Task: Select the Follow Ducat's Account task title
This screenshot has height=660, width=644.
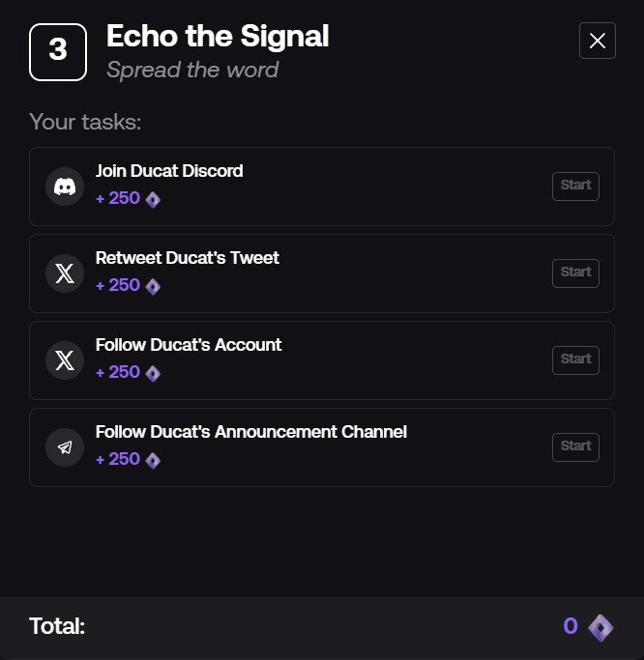Action: click(189, 345)
